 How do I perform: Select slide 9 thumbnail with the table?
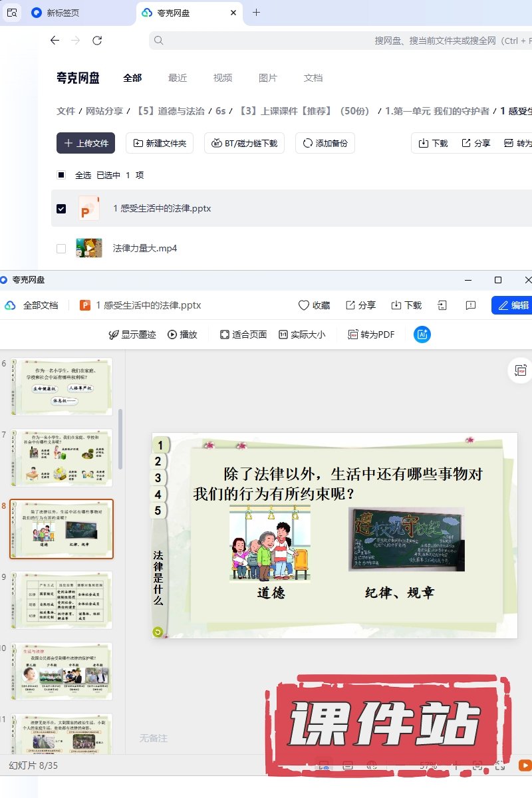point(62,600)
